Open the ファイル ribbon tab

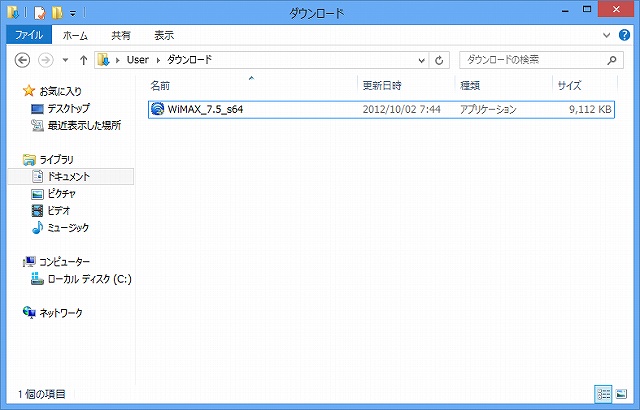[x=29, y=35]
